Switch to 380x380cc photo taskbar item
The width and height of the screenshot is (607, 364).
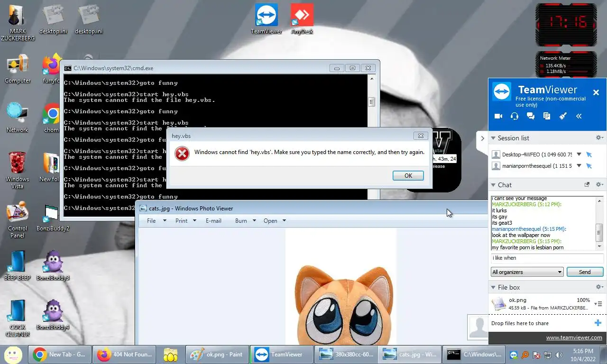[x=347, y=355]
